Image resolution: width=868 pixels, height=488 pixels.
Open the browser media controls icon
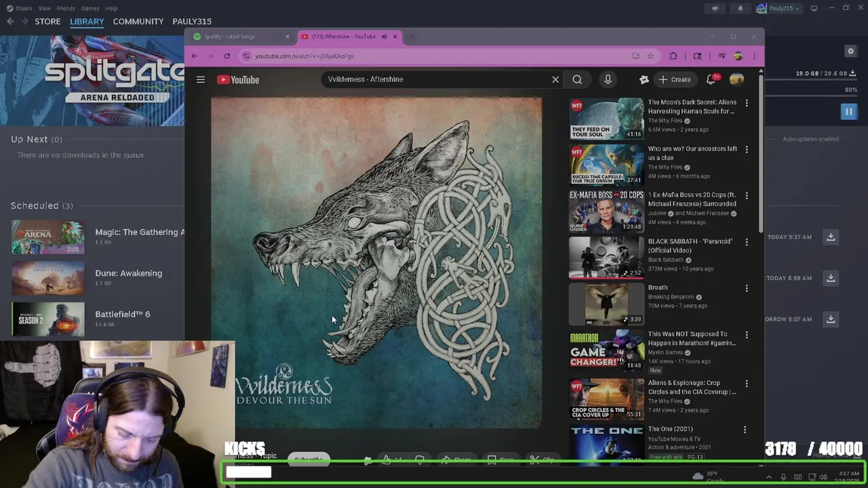722,56
